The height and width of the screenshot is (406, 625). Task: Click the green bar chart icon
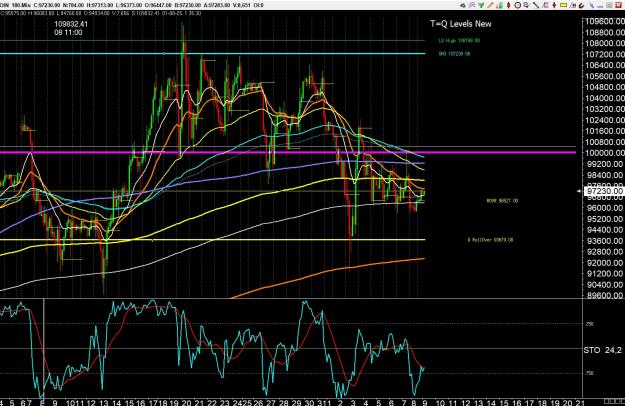pyautogui.click(x=500, y=5)
